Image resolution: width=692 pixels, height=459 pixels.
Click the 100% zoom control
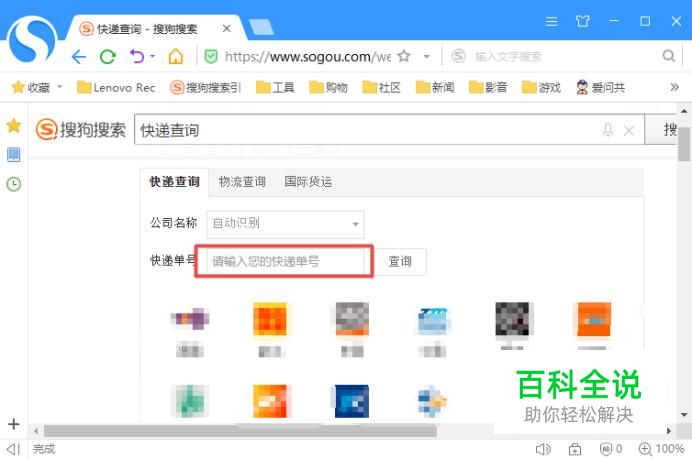pyautogui.click(x=661, y=449)
